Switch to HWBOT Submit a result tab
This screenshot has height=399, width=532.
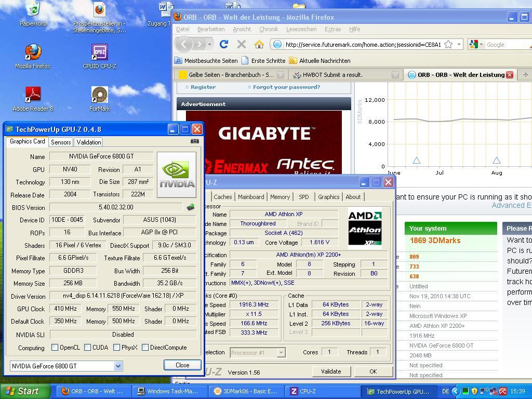345,75
